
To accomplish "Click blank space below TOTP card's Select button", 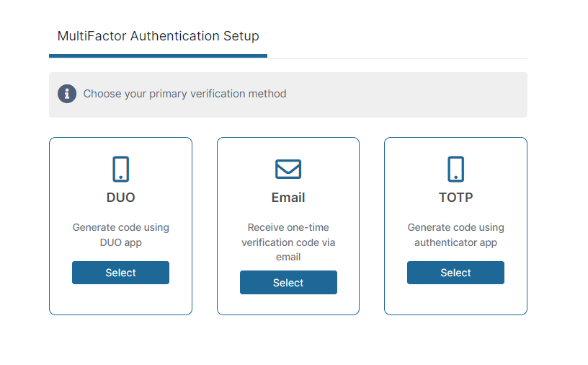I will point(455,299).
